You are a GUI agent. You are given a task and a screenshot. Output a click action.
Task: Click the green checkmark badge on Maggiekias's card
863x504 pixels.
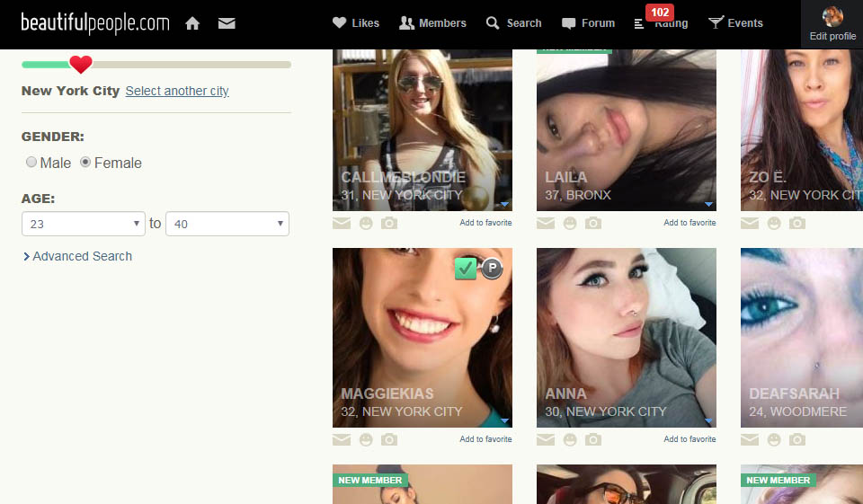[x=465, y=268]
